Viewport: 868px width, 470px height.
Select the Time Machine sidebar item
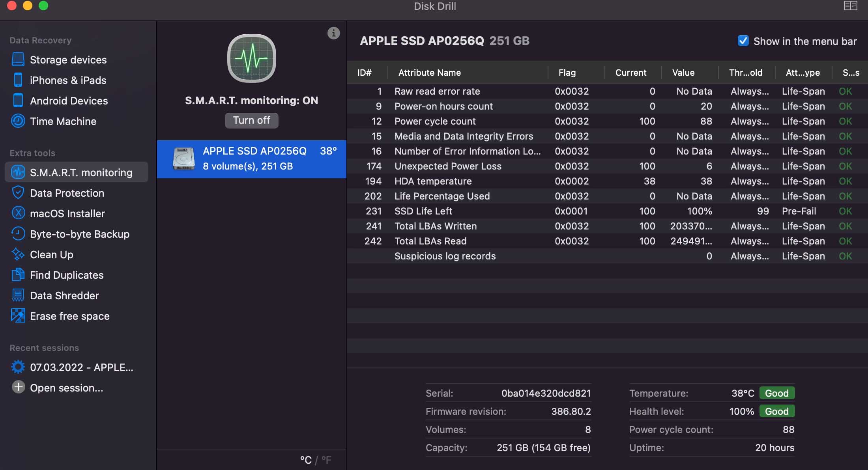pos(63,121)
